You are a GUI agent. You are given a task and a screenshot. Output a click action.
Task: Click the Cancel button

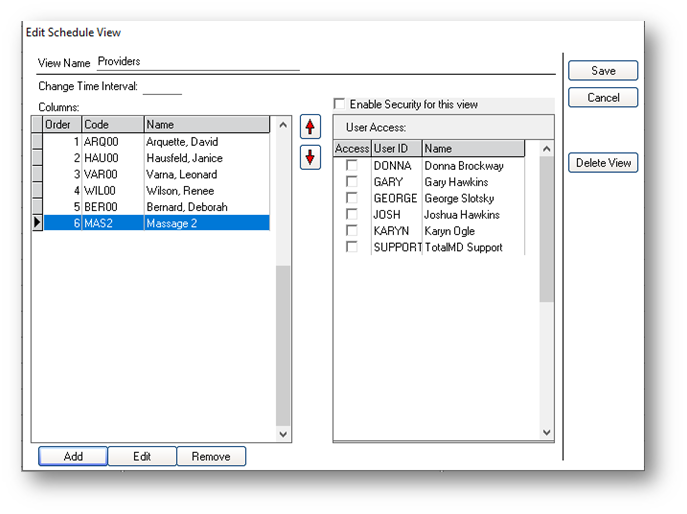point(603,97)
